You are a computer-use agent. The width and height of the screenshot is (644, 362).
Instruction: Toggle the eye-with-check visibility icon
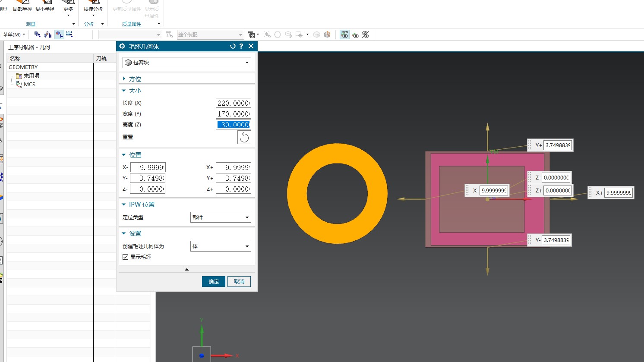(x=355, y=35)
